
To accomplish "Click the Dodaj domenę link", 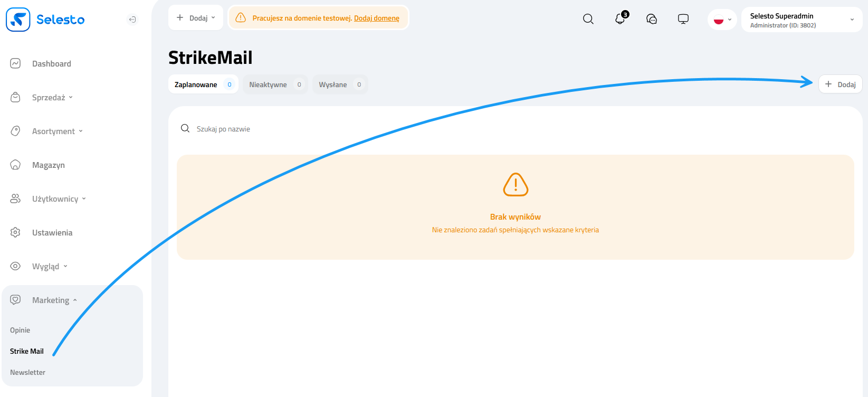I will (x=376, y=18).
